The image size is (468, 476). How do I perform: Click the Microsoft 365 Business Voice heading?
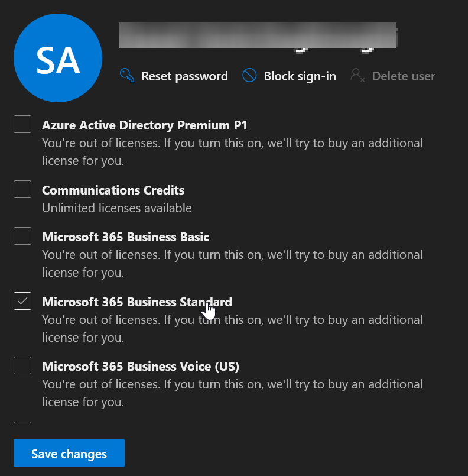pos(140,366)
